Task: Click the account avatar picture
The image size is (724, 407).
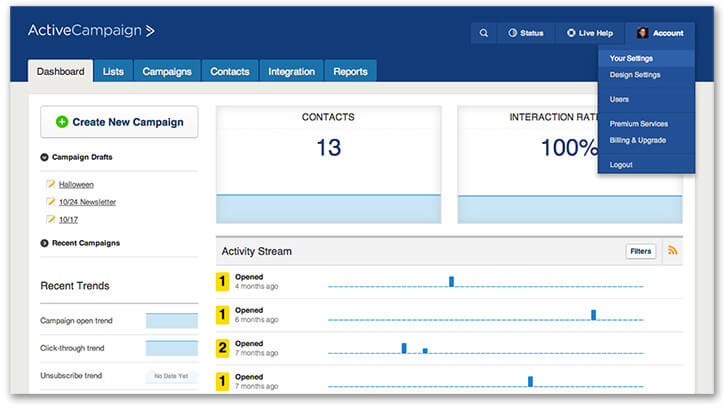Action: pyautogui.click(x=642, y=33)
